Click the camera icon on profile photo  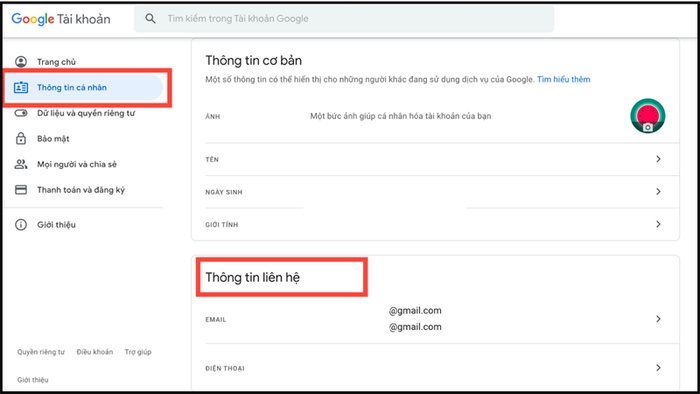648,128
